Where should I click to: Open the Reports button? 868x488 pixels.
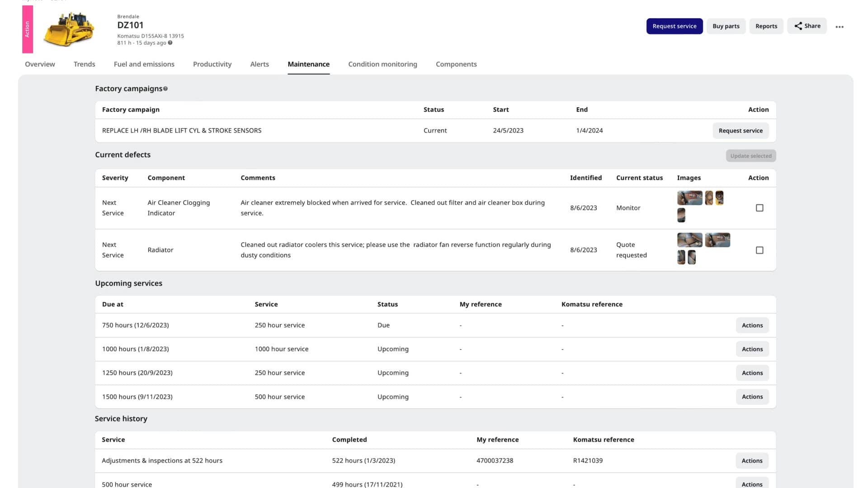click(x=766, y=26)
